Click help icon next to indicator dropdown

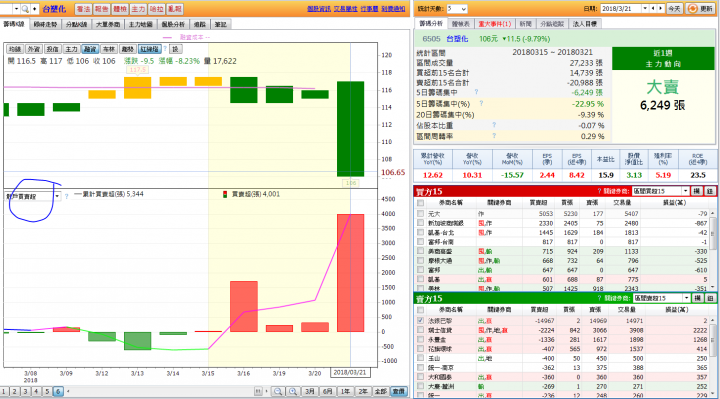(x=67, y=197)
